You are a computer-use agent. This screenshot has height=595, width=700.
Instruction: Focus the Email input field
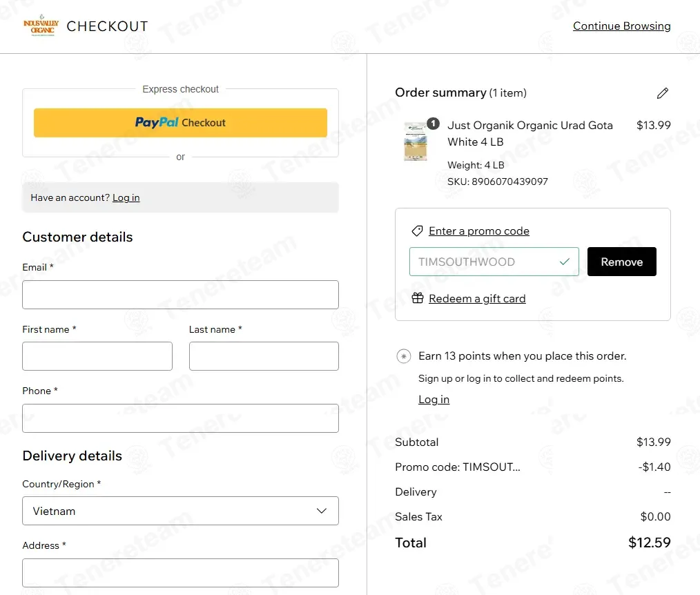[180, 295]
